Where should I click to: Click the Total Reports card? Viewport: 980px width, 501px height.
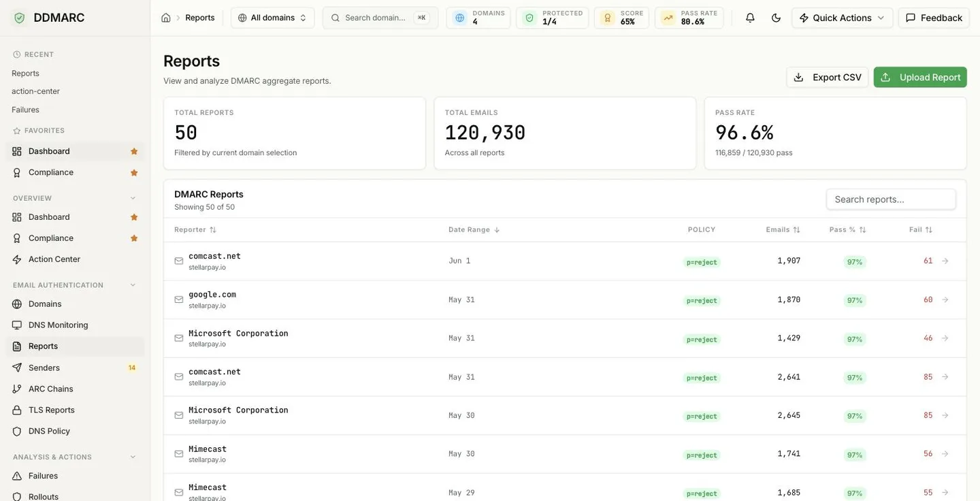(x=295, y=133)
